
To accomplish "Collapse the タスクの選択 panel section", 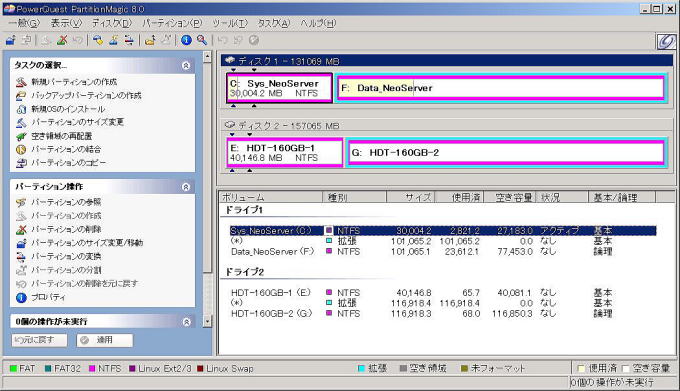I will coord(186,65).
